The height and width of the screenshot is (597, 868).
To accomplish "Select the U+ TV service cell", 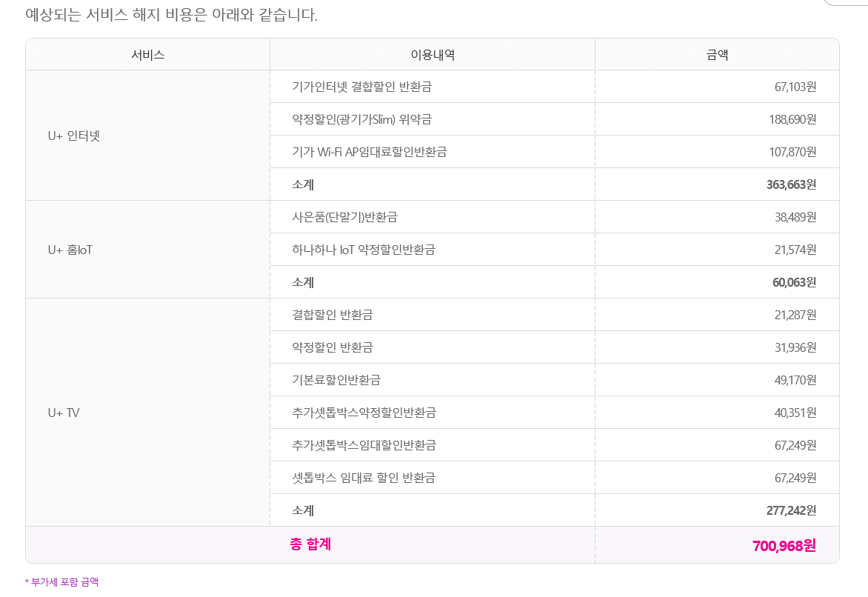I will [x=64, y=413].
